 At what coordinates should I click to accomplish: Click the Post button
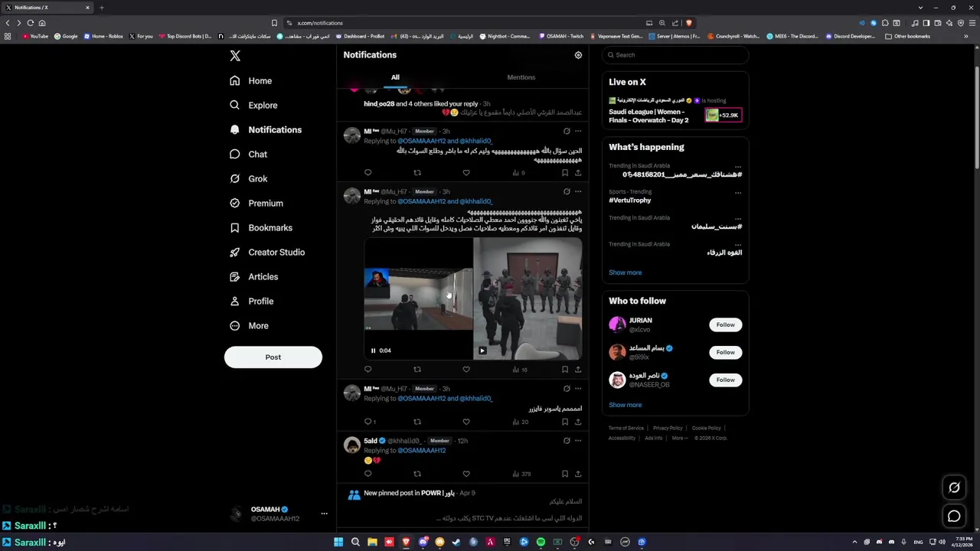pos(273,357)
